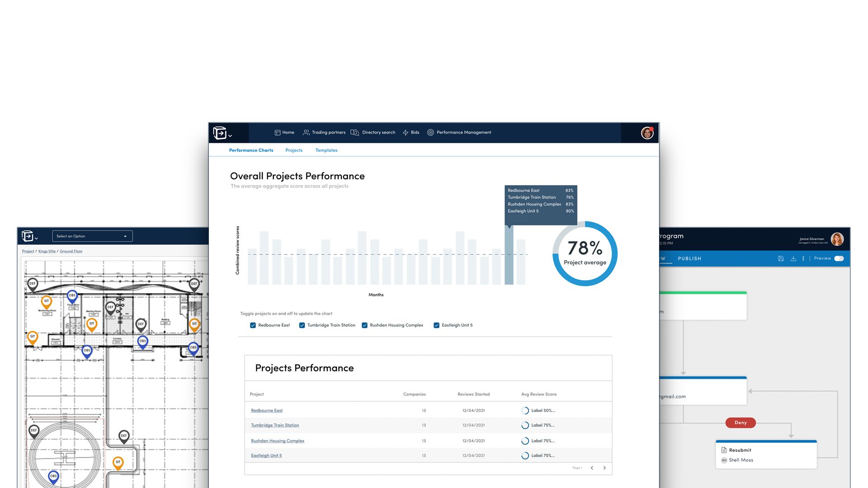The width and height of the screenshot is (868, 488).
Task: Click the tooltip row Eastleigh Unit 5 90%
Action: [x=541, y=211]
